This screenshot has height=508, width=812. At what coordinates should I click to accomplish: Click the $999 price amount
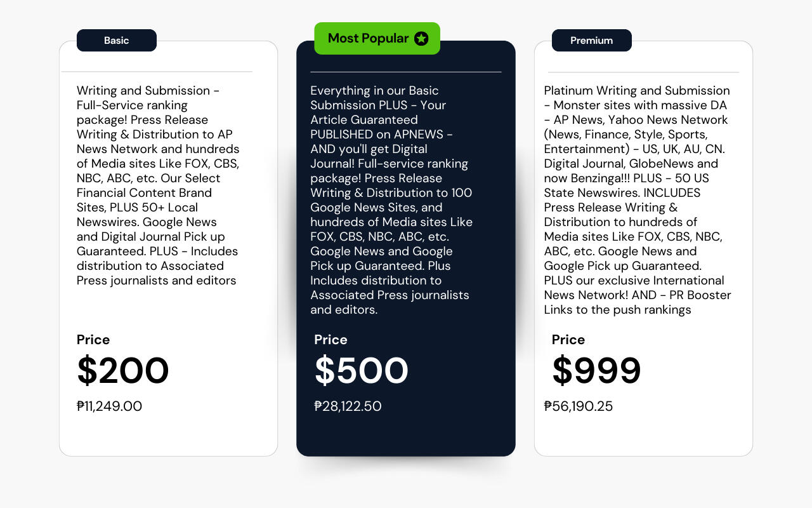point(596,371)
